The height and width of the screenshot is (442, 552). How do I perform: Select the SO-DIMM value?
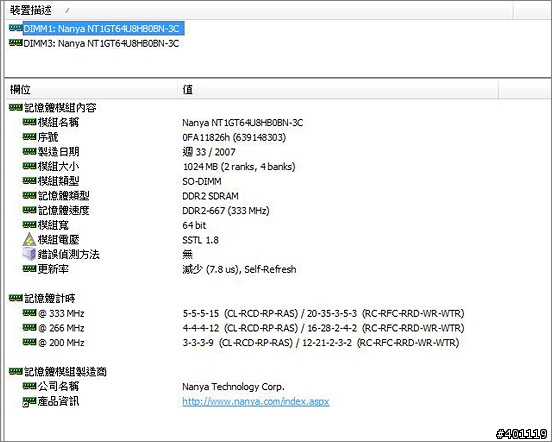point(202,181)
